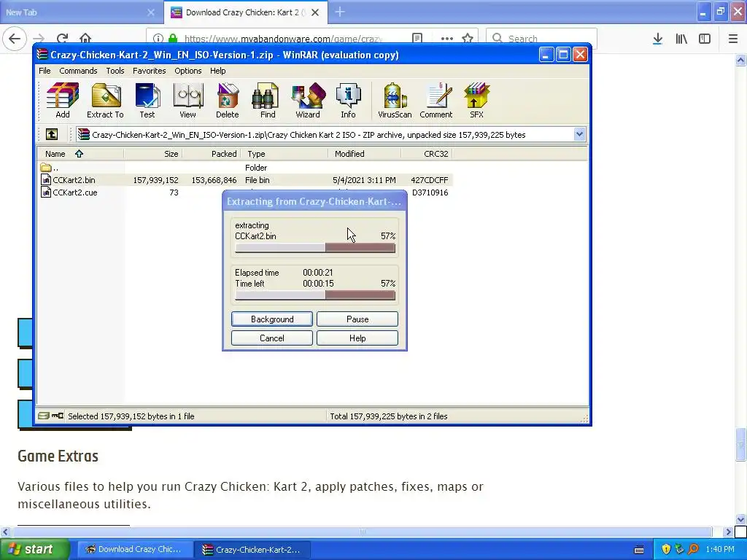Select the CCKart2.bin file icon
This screenshot has width=747, height=560.
tap(46, 180)
